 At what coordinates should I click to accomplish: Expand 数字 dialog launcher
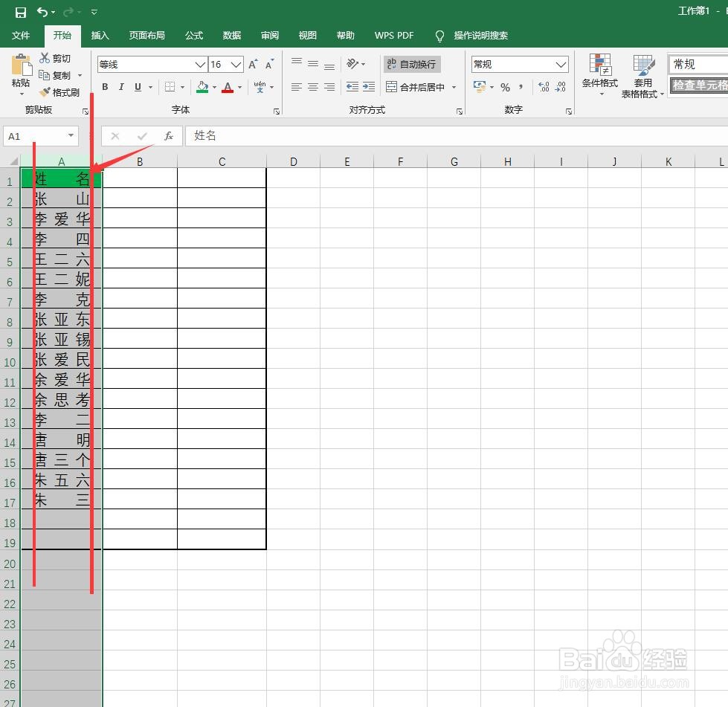click(x=569, y=112)
